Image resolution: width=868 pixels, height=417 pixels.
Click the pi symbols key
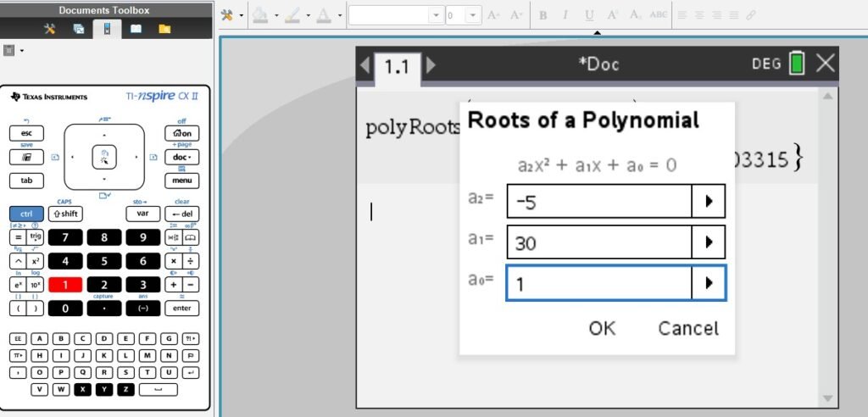pyautogui.click(x=18, y=355)
